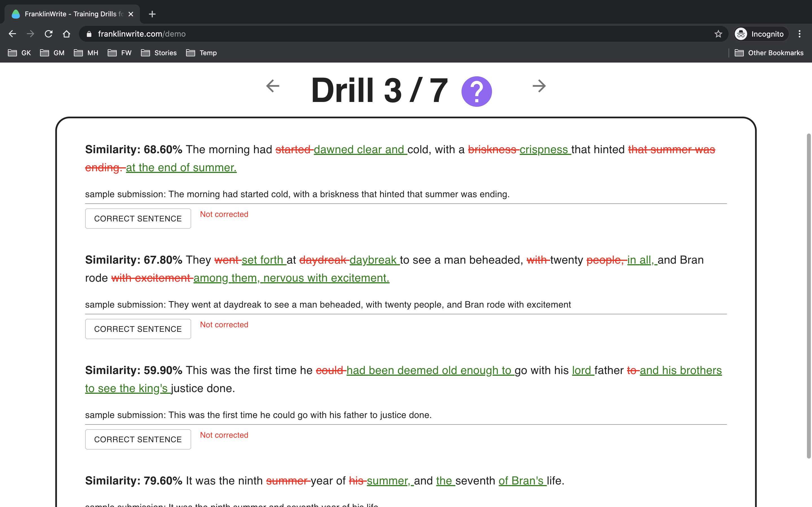Bookmark this page with star icon

(x=718, y=34)
